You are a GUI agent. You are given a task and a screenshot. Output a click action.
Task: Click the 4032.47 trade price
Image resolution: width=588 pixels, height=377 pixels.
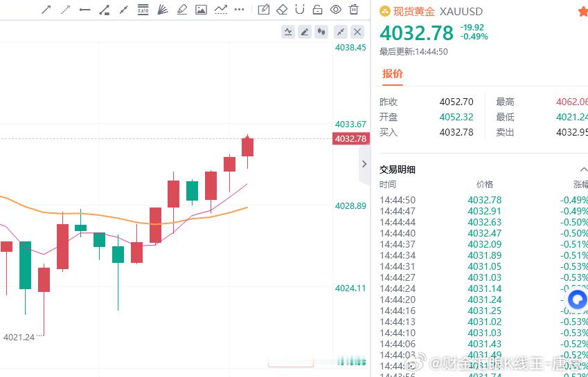tap(485, 233)
